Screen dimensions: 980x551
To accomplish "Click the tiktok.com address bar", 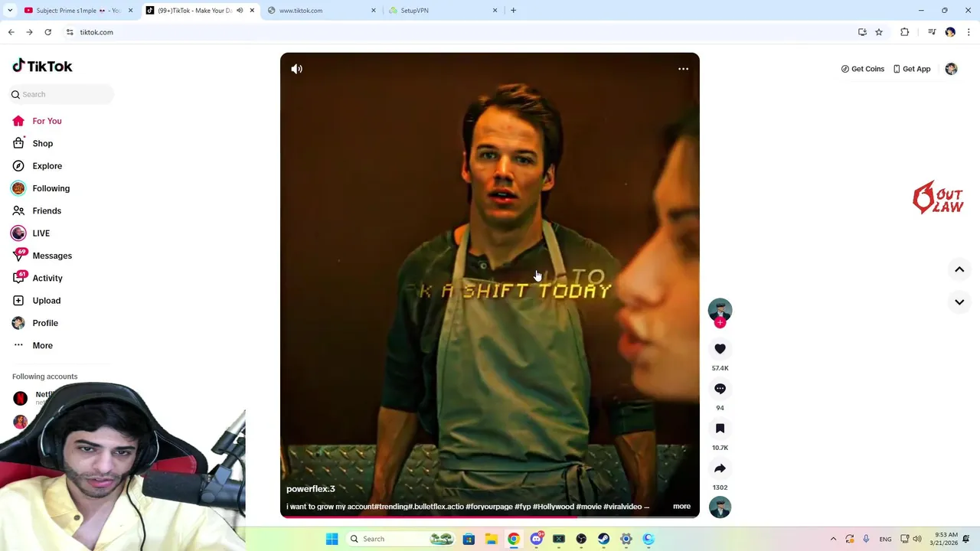I will coord(459,32).
